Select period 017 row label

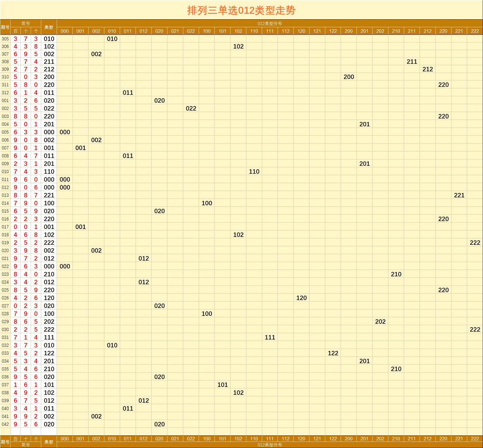pos(5,227)
